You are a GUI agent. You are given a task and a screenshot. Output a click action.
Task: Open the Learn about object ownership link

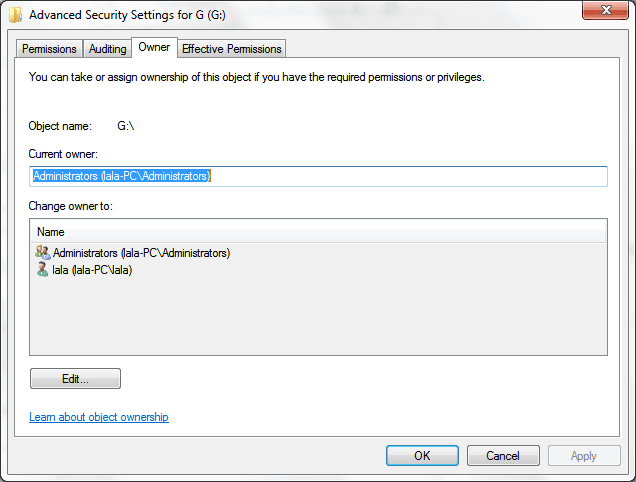[99, 417]
